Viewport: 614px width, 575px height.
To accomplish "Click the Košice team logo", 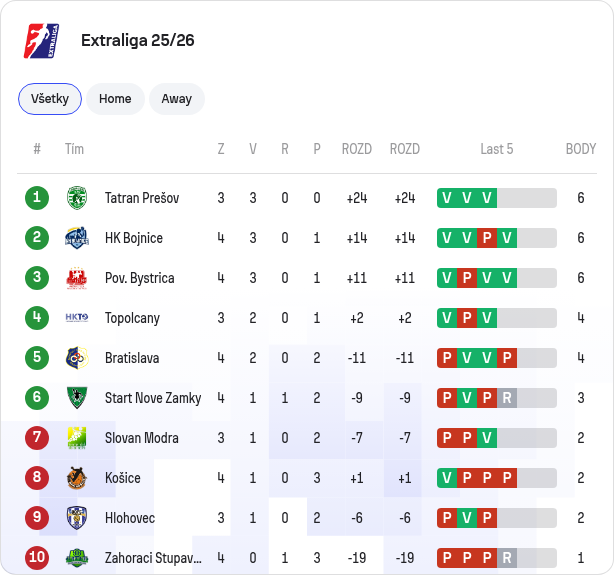I will [x=77, y=478].
